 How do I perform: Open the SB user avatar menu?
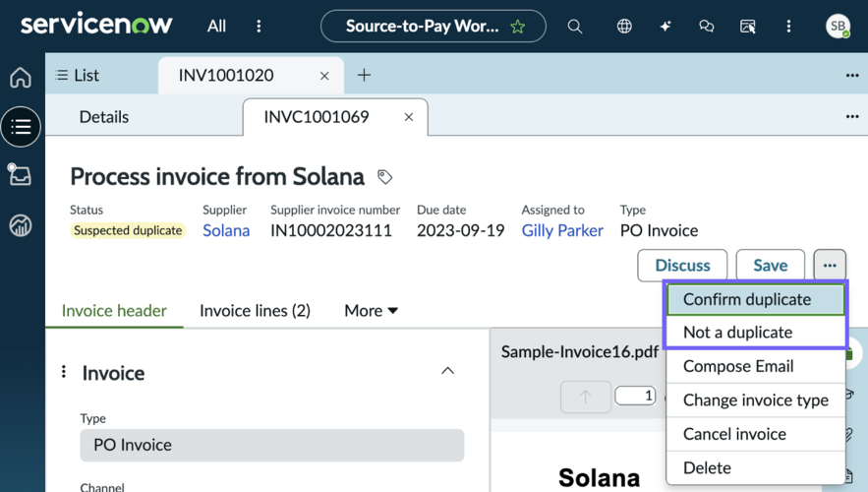(x=838, y=26)
